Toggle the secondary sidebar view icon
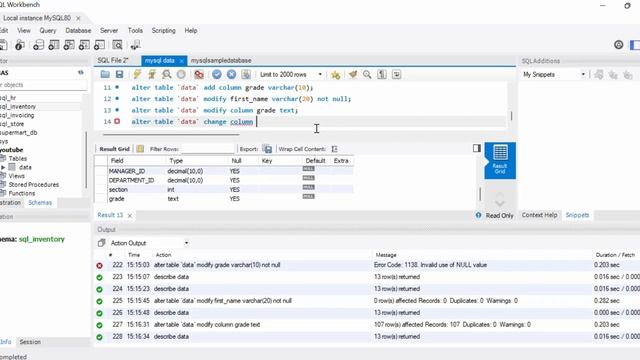 [634, 45]
